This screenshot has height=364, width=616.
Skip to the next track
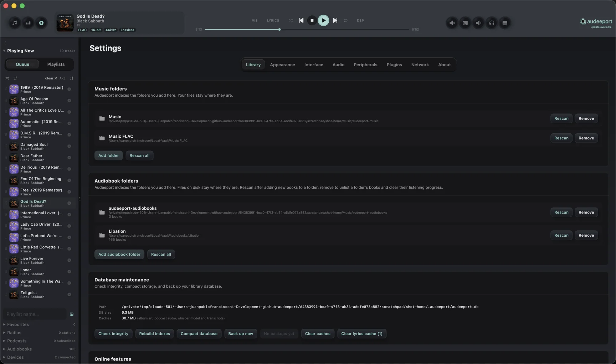(335, 20)
